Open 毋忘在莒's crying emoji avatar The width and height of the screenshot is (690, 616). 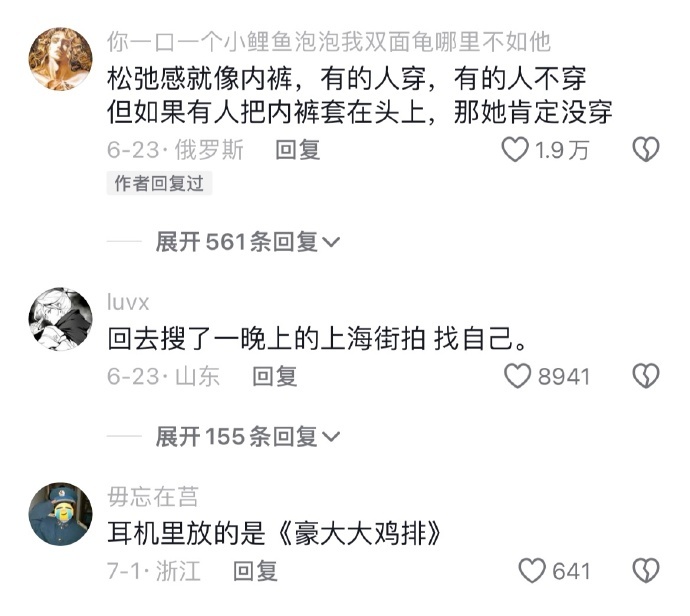[x=61, y=514]
